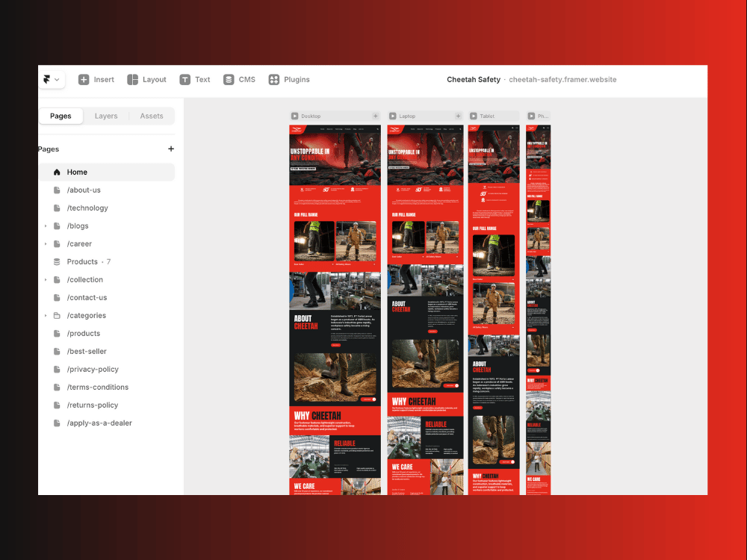Click the /categories folder icon
Image resolution: width=747 pixels, height=560 pixels.
pos(57,315)
